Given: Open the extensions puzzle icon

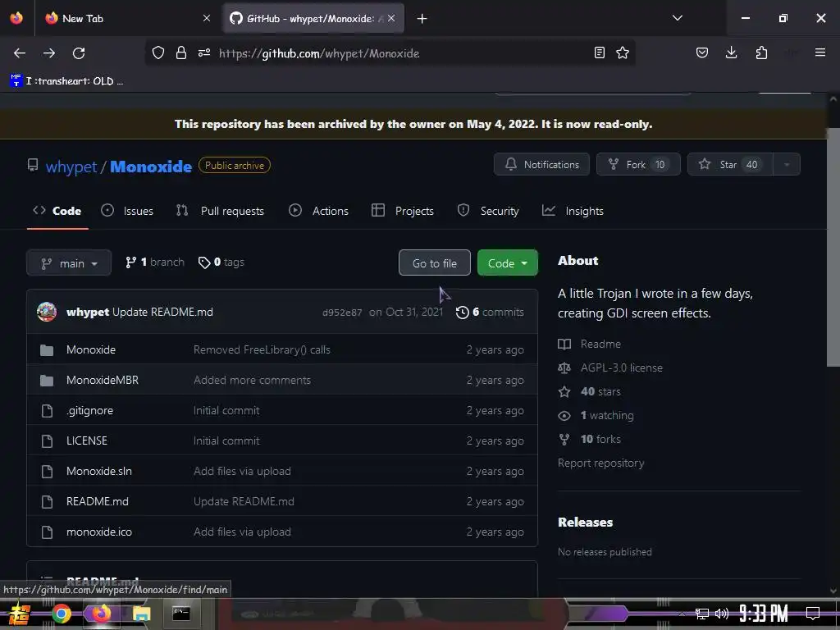Looking at the screenshot, I should pyautogui.click(x=761, y=52).
